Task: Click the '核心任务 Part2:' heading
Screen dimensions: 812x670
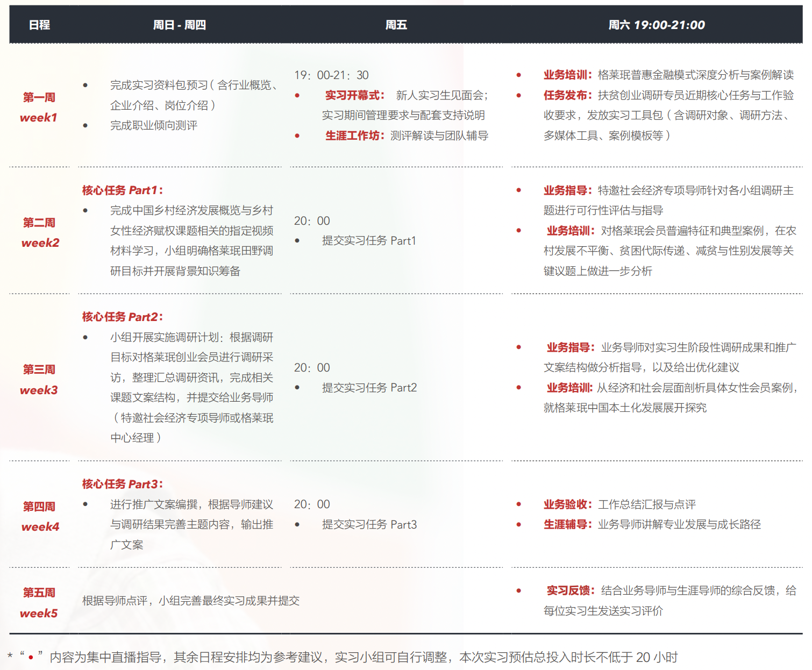Action: tap(123, 317)
